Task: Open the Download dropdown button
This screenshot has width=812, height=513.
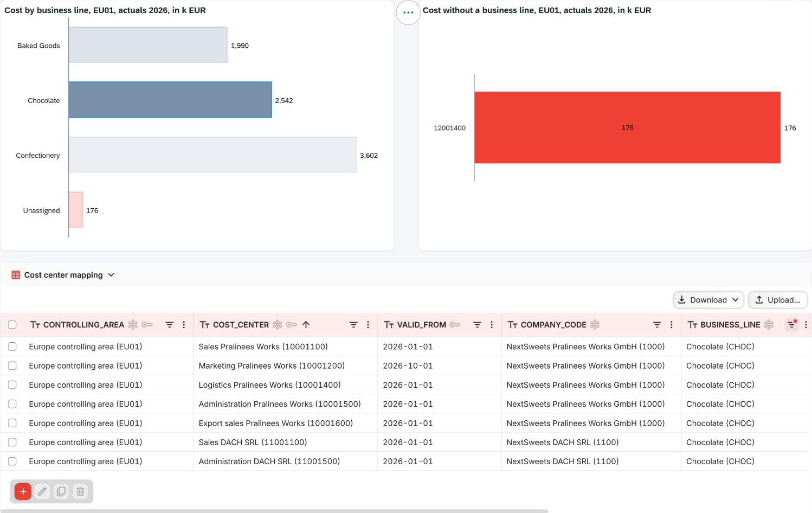Action: (708, 300)
